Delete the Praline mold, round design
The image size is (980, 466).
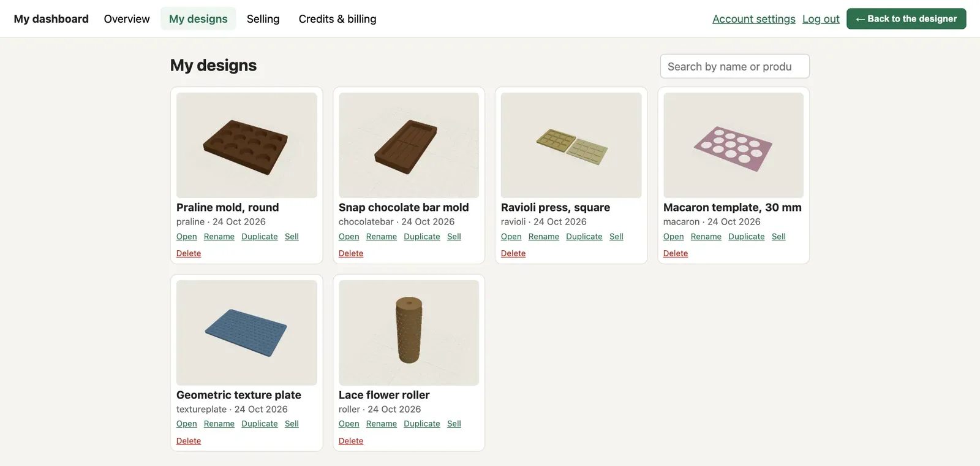pos(189,253)
